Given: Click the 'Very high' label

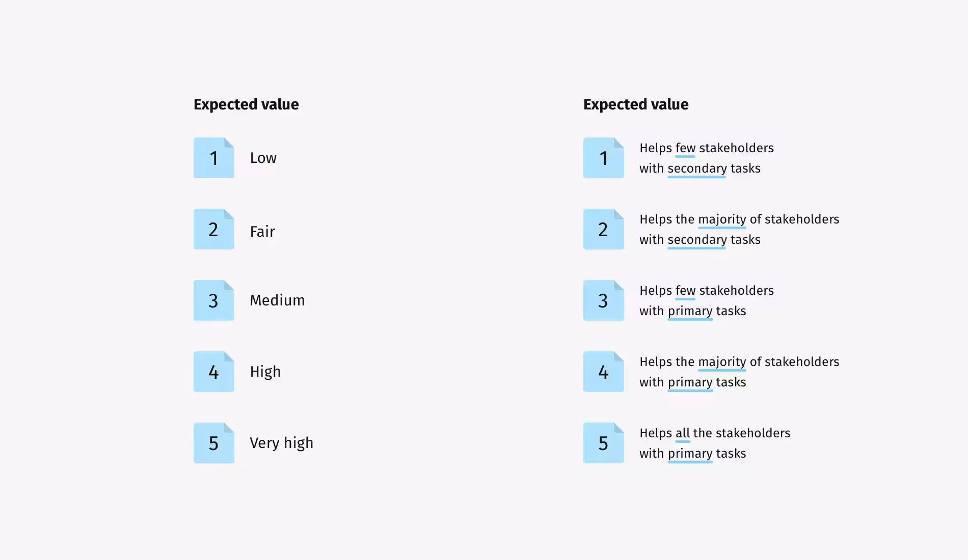Looking at the screenshot, I should (281, 443).
